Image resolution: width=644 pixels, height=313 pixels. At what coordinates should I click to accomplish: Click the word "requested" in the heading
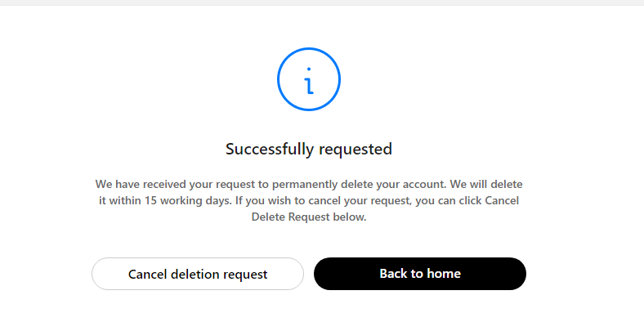point(356,150)
